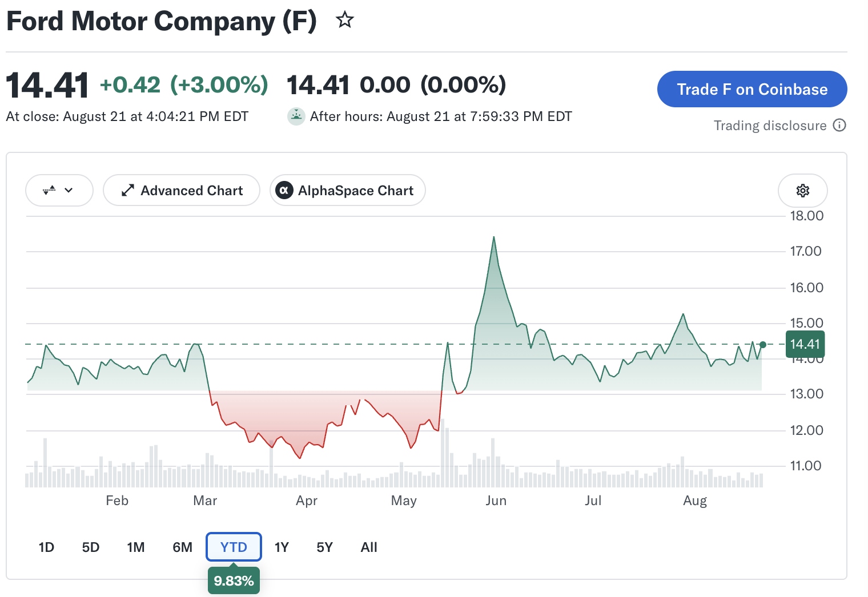Click the Feb label on chart axis
The width and height of the screenshot is (868, 597).
117,501
